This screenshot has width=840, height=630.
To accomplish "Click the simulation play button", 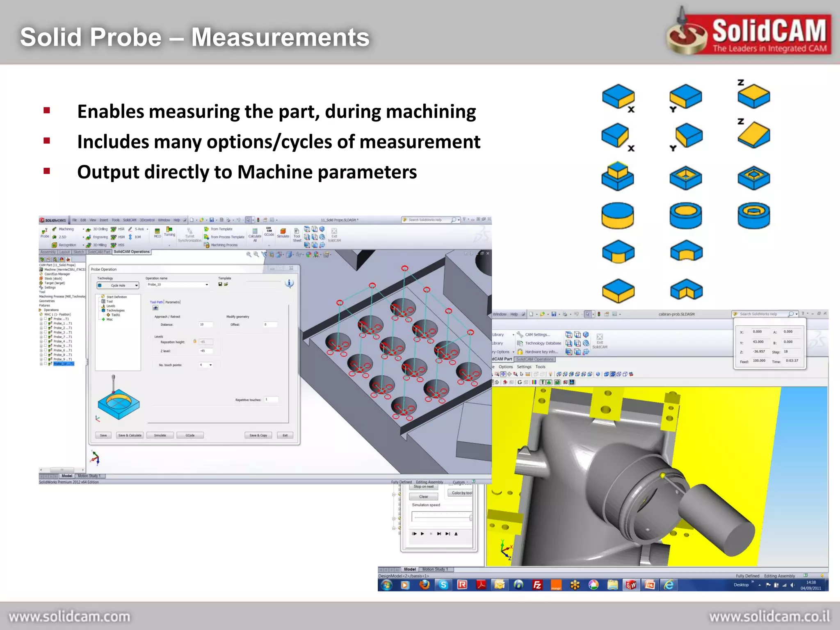I will (422, 534).
